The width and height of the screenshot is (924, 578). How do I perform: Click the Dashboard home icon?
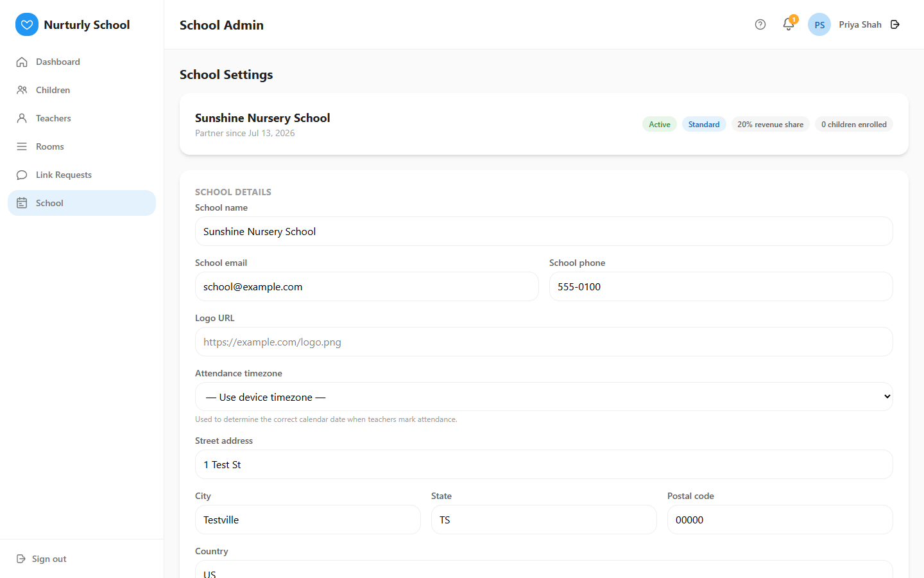(22, 62)
